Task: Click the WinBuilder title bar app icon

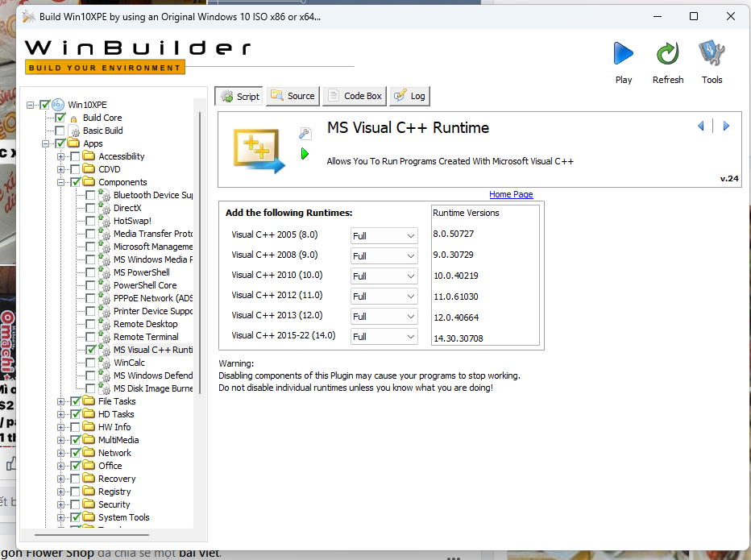Action: pos(29,16)
